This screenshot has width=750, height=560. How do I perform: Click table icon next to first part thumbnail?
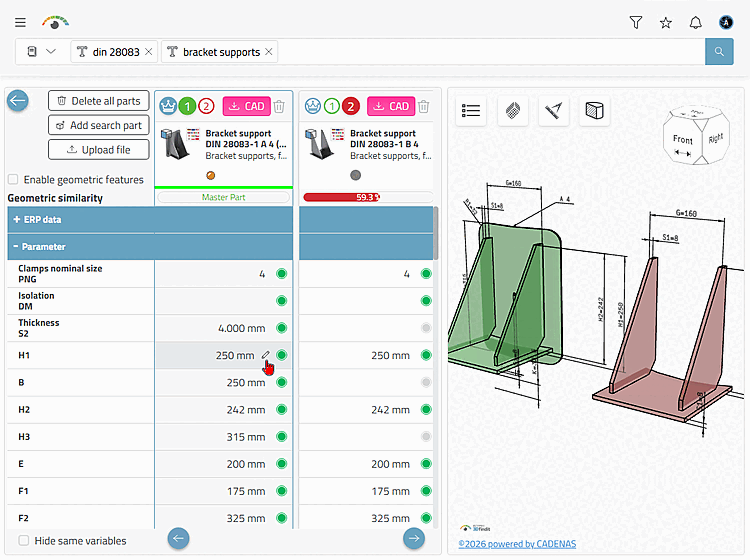point(193,134)
